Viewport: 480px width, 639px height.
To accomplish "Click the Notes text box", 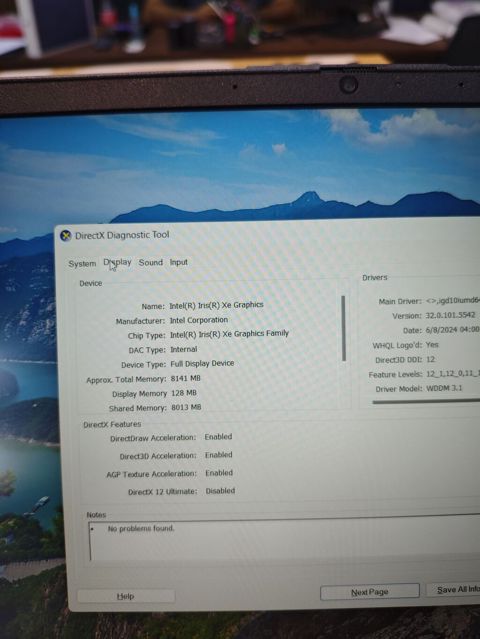I will click(x=284, y=539).
